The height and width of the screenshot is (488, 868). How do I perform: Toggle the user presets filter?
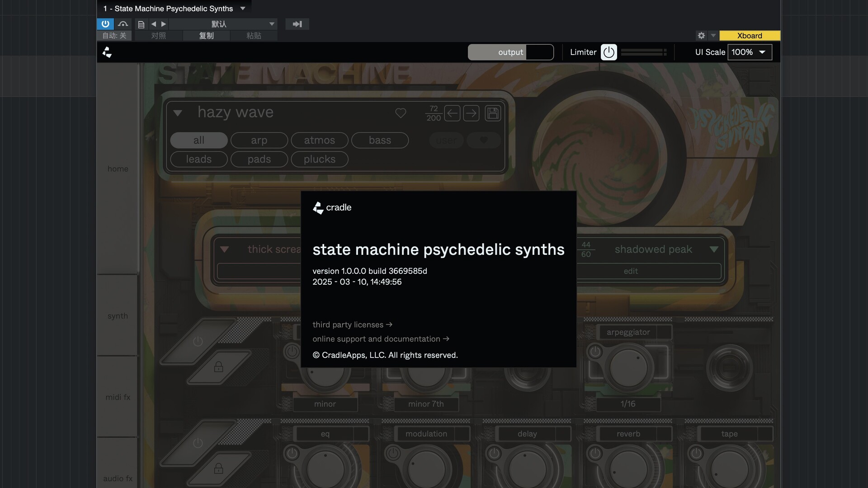pyautogui.click(x=447, y=141)
